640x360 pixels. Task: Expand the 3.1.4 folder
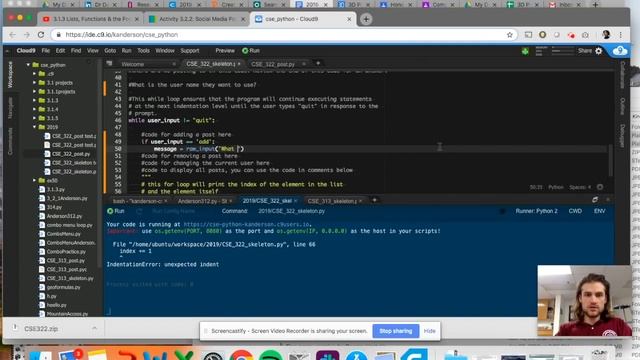click(x=35, y=109)
